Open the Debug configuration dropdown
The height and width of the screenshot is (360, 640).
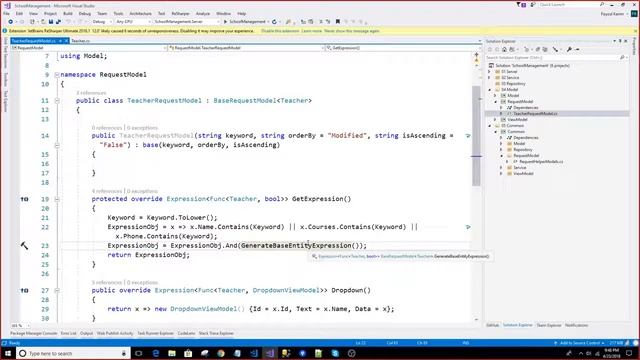102,22
